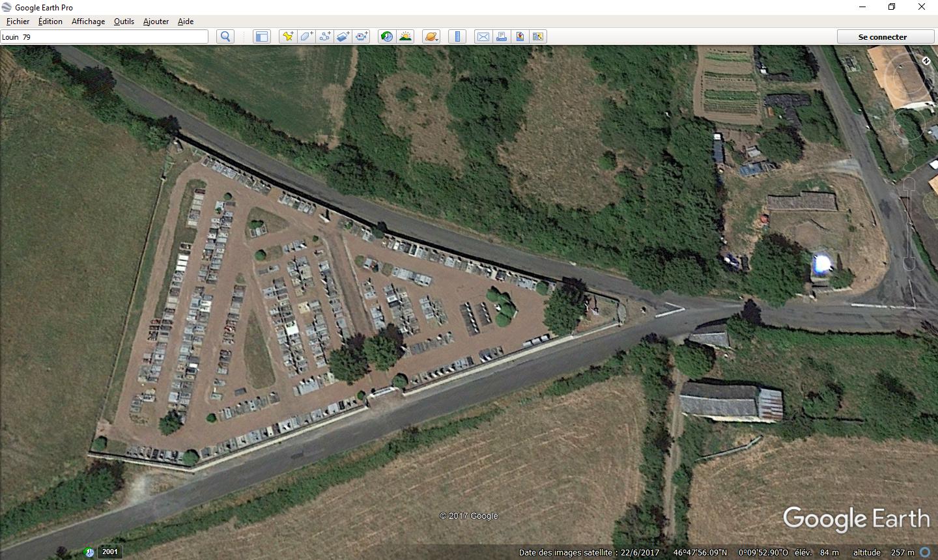The width and height of the screenshot is (938, 560).
Task: Open the planet switcher dropdown
Action: [431, 36]
